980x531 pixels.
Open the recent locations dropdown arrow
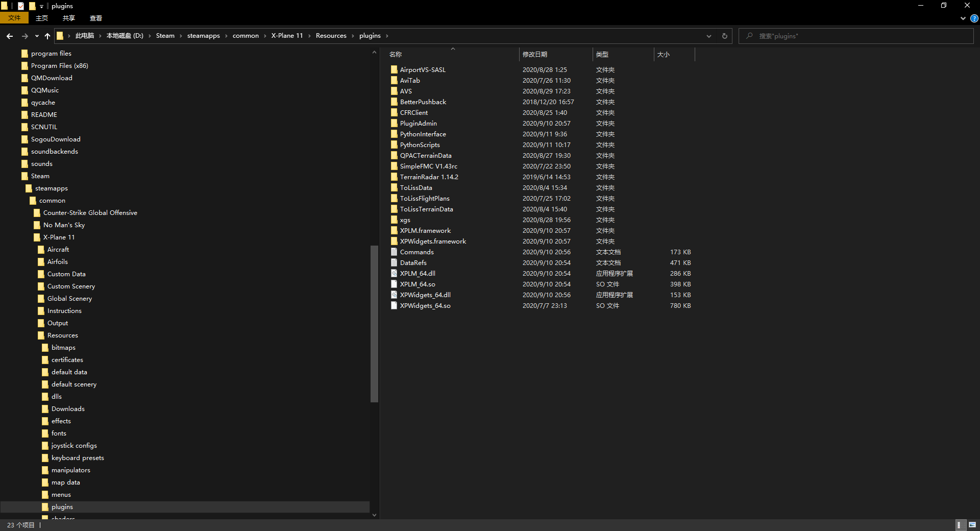[37, 36]
